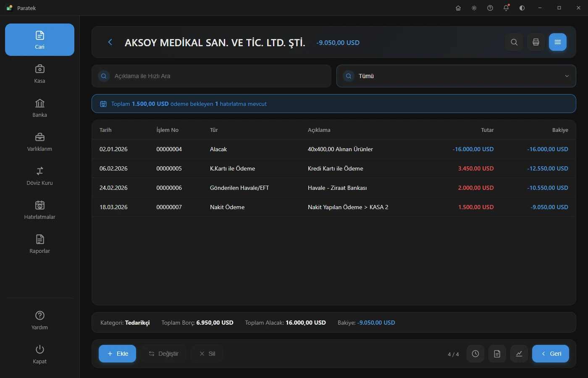Click Toplam Borç 6.950,00 USD summary

point(197,323)
